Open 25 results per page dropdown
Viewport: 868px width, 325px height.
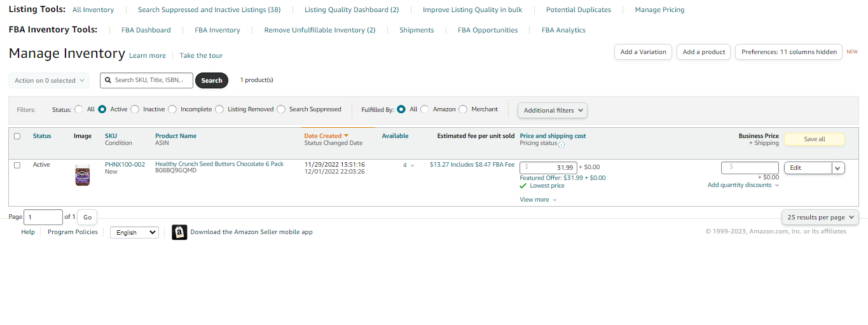(820, 218)
